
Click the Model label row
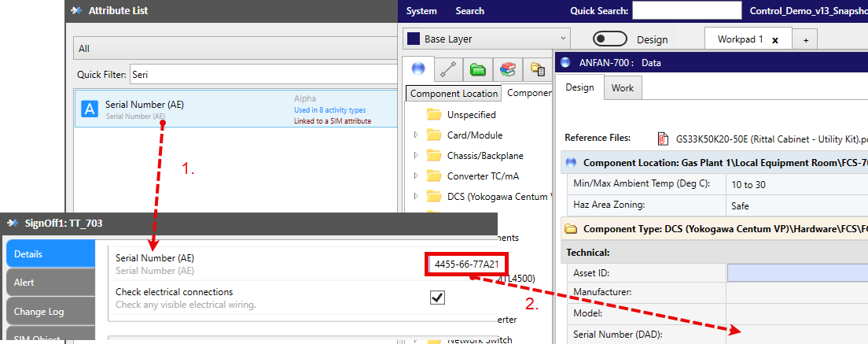[587, 313]
